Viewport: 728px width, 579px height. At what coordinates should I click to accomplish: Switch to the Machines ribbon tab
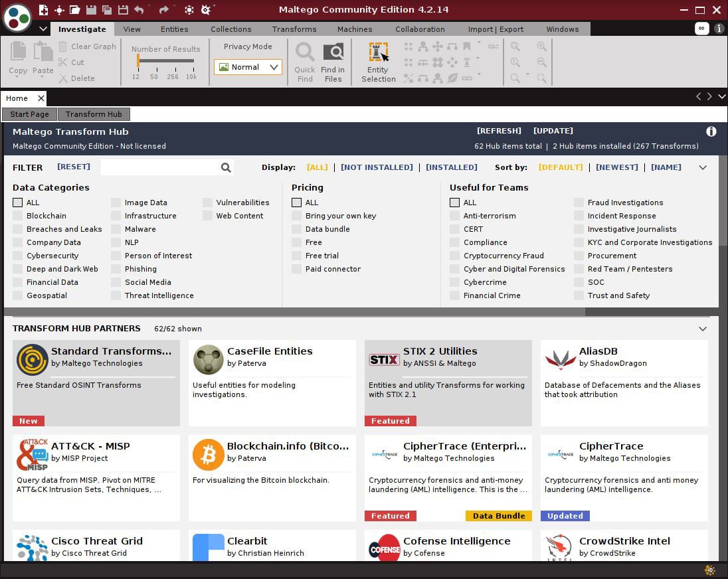coord(355,29)
